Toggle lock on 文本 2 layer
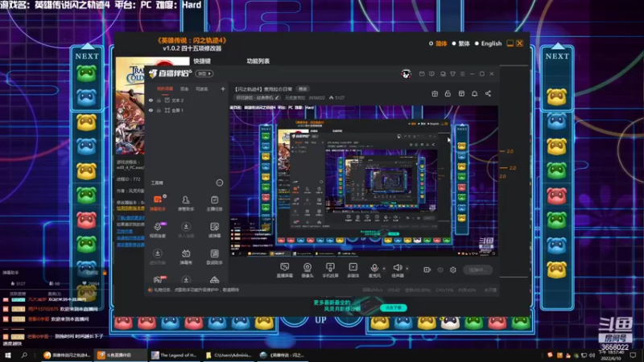Viewport: 644px width, 362px height. point(159,100)
